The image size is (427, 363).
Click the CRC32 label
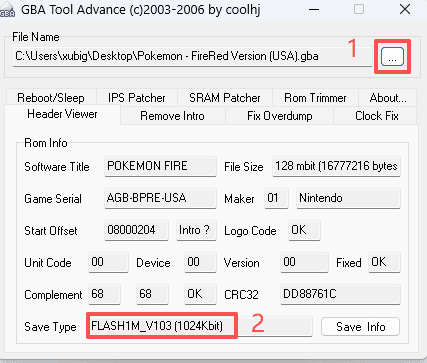(x=241, y=295)
